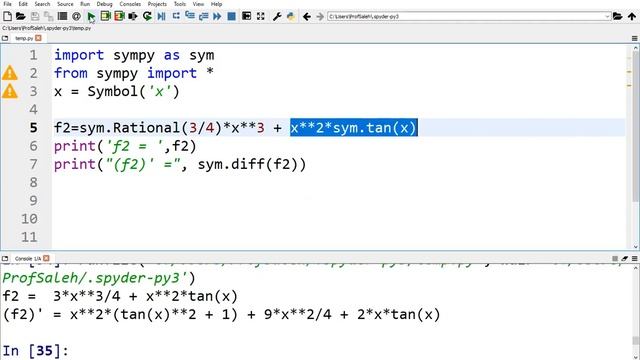Run selection or current line icon
640x360 pixels.
[x=133, y=16]
